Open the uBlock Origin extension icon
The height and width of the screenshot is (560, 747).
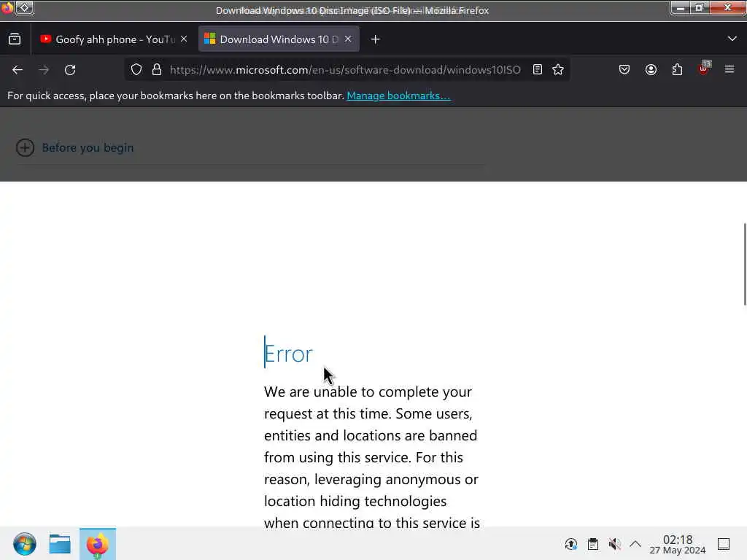tap(704, 69)
